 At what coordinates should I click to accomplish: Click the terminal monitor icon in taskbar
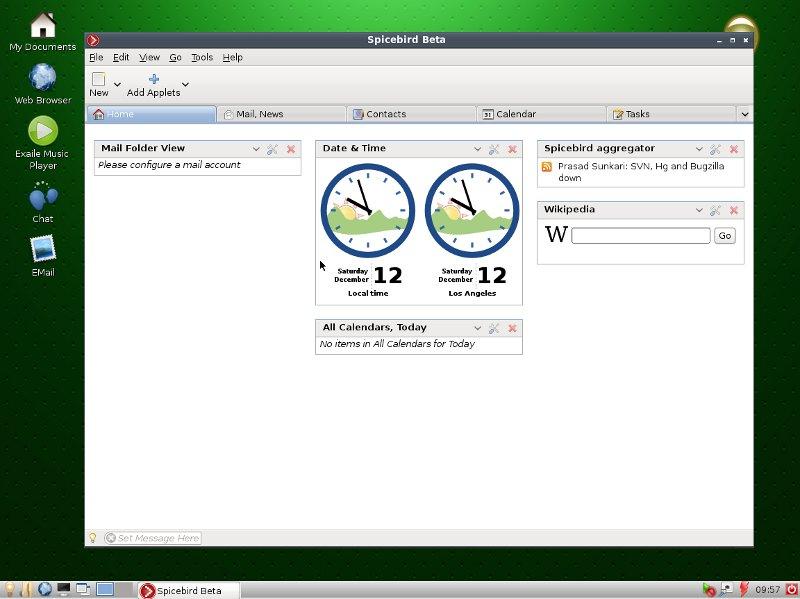[64, 589]
